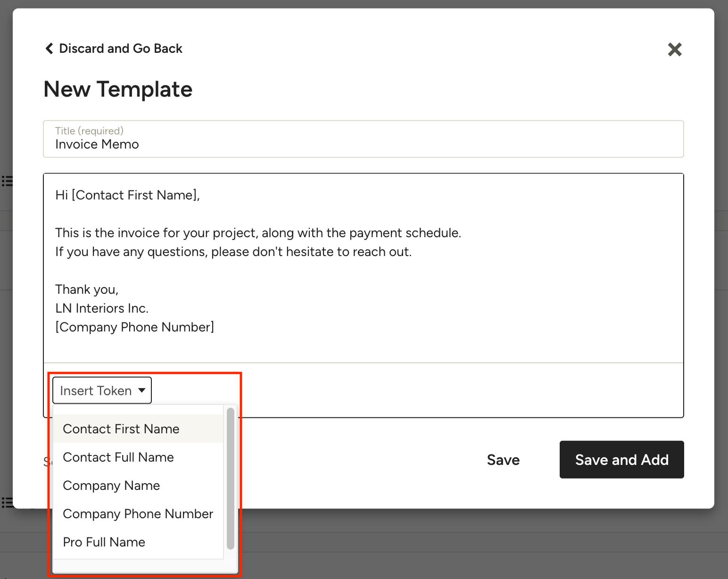Image resolution: width=728 pixels, height=579 pixels.
Task: Open the Insert Token dropdown
Action: 102,390
